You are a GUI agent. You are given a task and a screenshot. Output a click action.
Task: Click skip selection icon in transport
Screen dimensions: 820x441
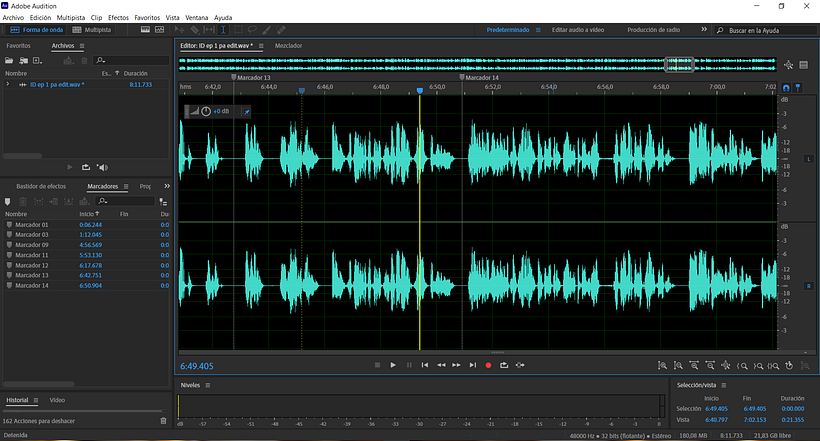(520, 365)
